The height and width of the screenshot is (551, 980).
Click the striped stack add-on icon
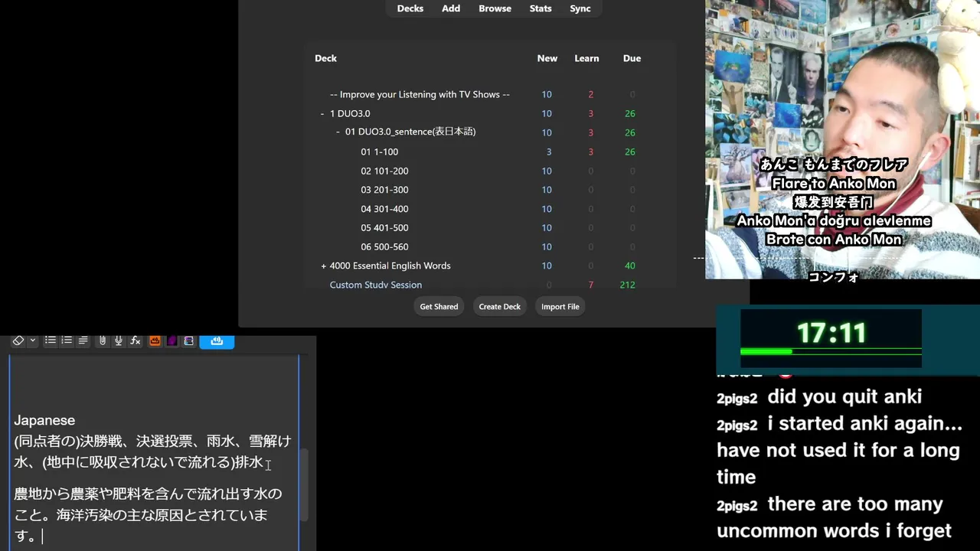(188, 341)
